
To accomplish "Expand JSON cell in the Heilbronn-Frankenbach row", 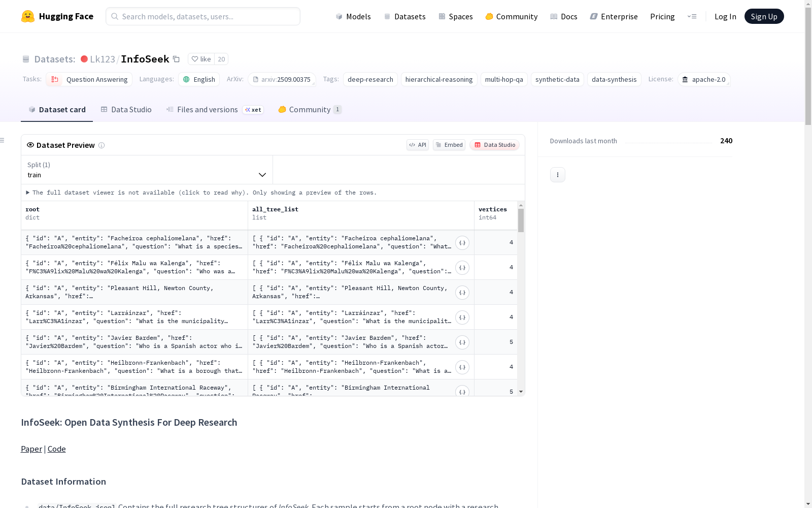I will pos(462,367).
